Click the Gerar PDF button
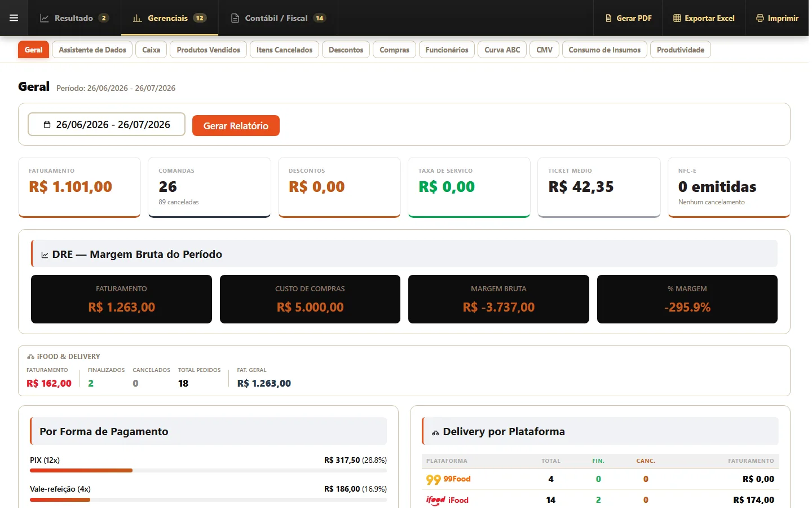This screenshot has width=812, height=508. (x=628, y=18)
